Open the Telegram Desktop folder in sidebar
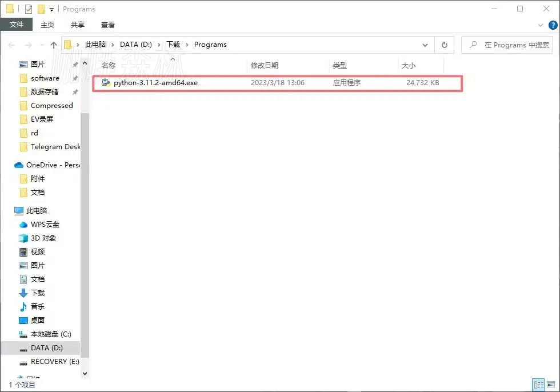Image resolution: width=560 pixels, height=392 pixels. [x=55, y=147]
